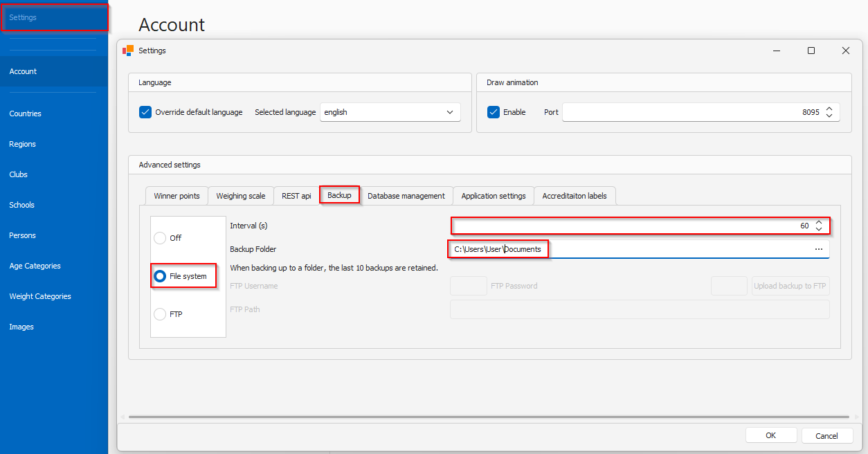Switch to the REST api tab
Image resolution: width=868 pixels, height=454 pixels.
coord(296,196)
